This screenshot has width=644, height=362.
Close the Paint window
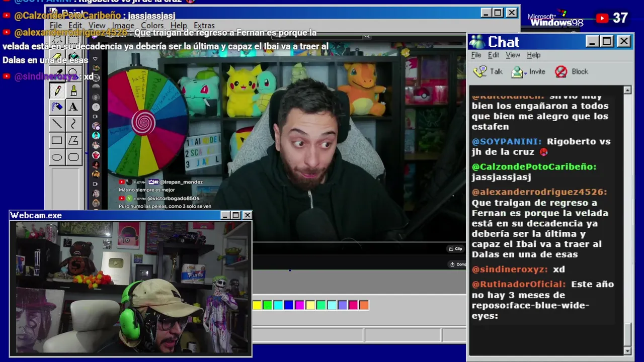(x=512, y=13)
